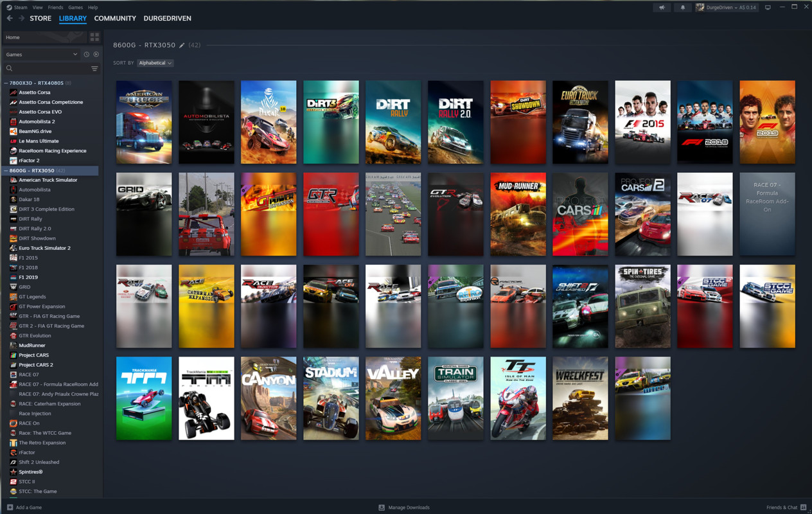The image size is (812, 514).
Task: Open TrackMania Valley cover
Action: pos(393,398)
